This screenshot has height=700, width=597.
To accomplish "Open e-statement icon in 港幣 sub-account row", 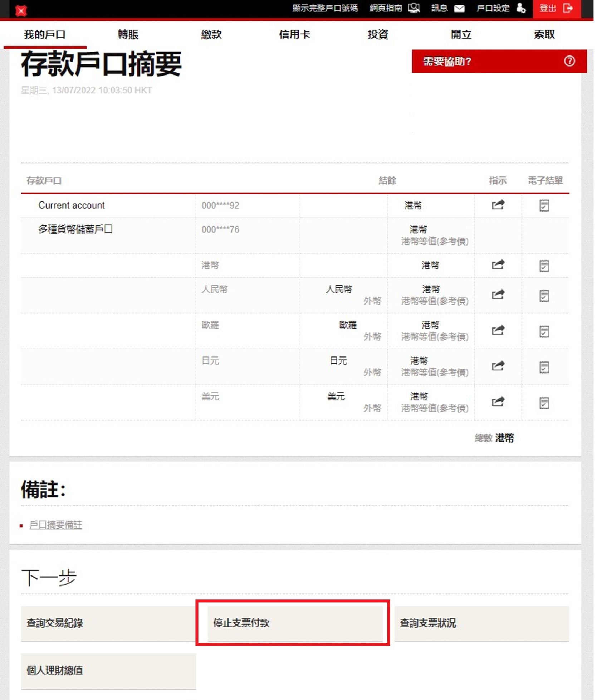I will click(544, 266).
